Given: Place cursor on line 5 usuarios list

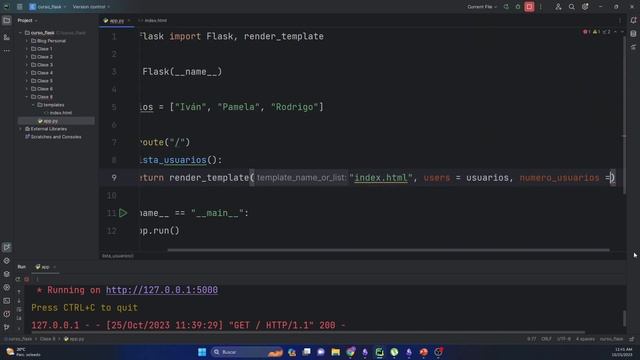Looking at the screenshot, I should tap(247, 107).
